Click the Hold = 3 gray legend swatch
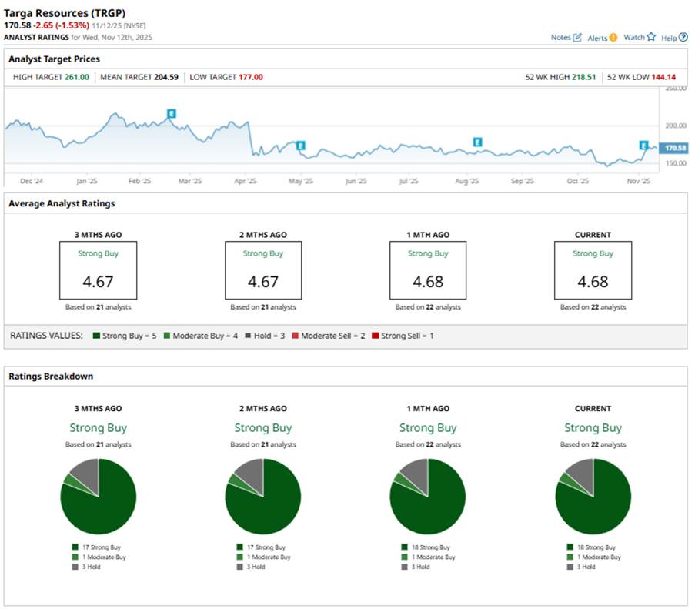This screenshot has width=695, height=616. click(237, 336)
